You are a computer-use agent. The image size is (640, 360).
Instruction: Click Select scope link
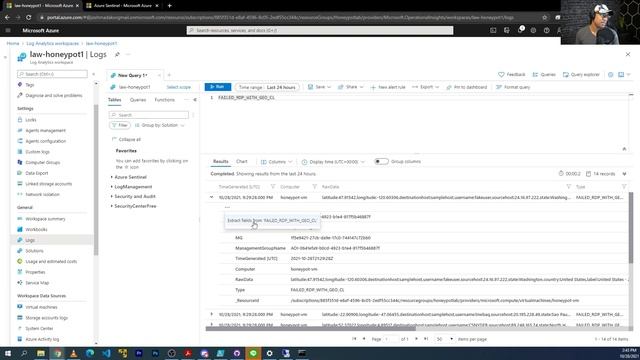click(x=178, y=87)
